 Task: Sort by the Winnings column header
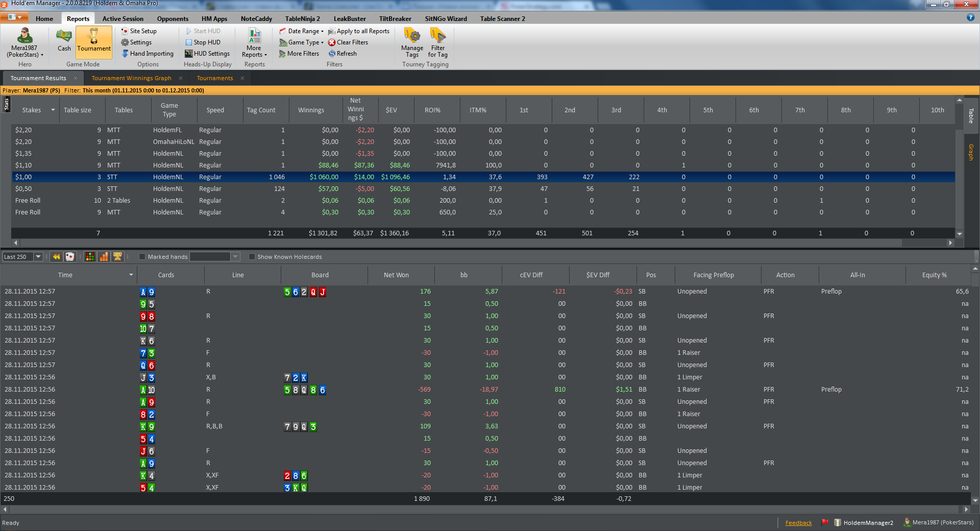(311, 110)
